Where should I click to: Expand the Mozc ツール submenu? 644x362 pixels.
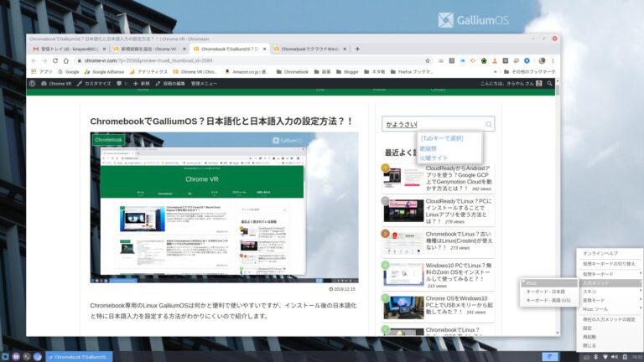610,309
